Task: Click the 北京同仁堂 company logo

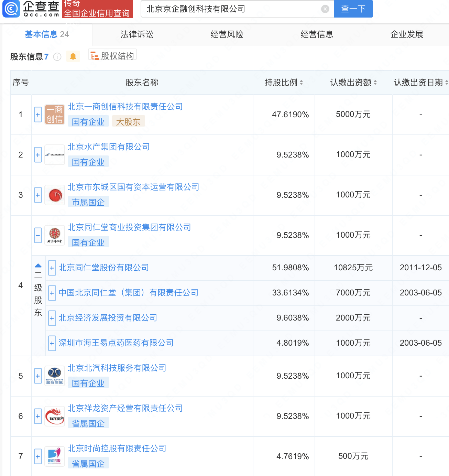Action: click(55, 235)
